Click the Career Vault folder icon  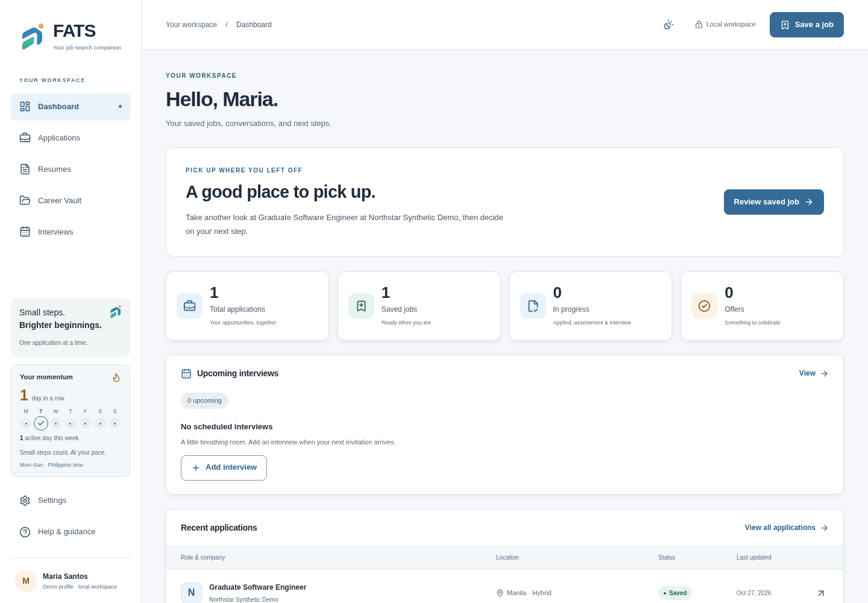coord(25,201)
